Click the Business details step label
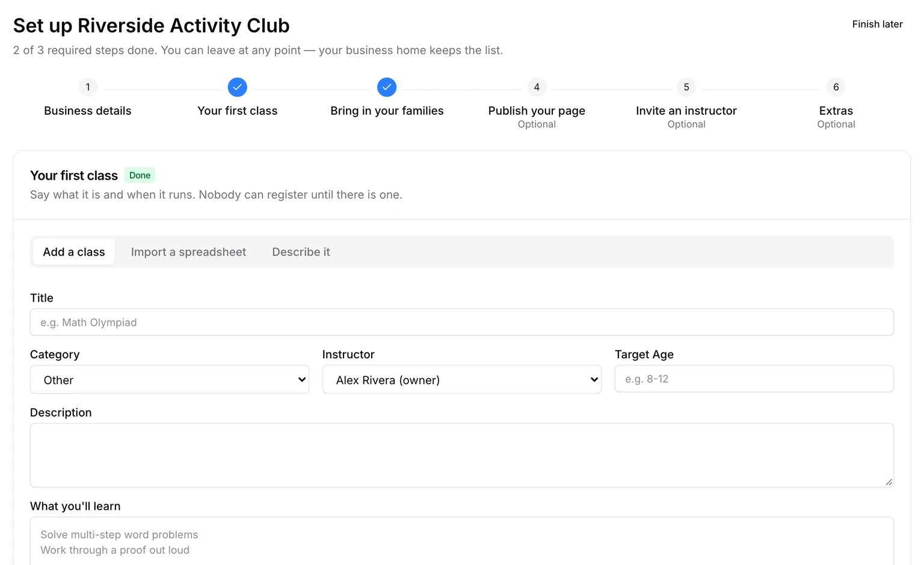 (x=88, y=111)
